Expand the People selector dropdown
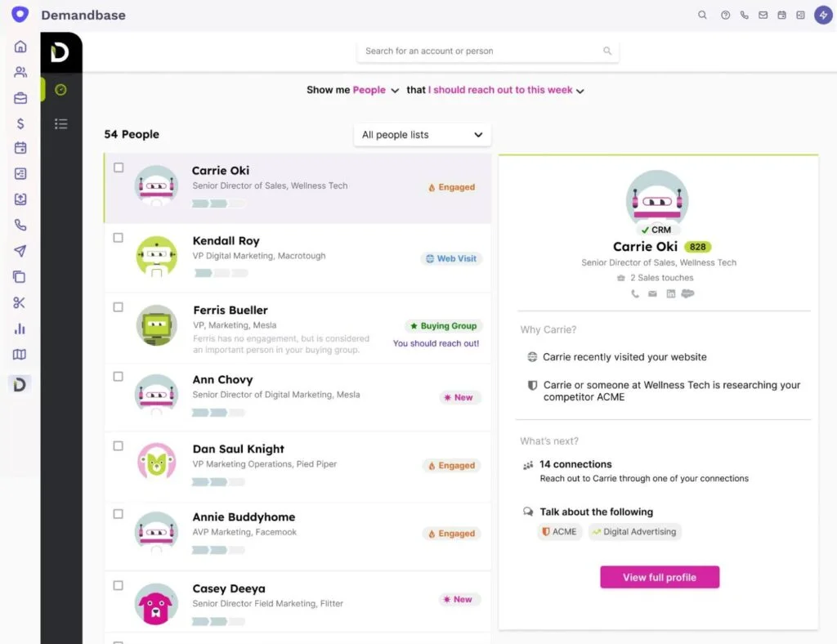Viewport: 837px width, 644px height. click(x=376, y=91)
